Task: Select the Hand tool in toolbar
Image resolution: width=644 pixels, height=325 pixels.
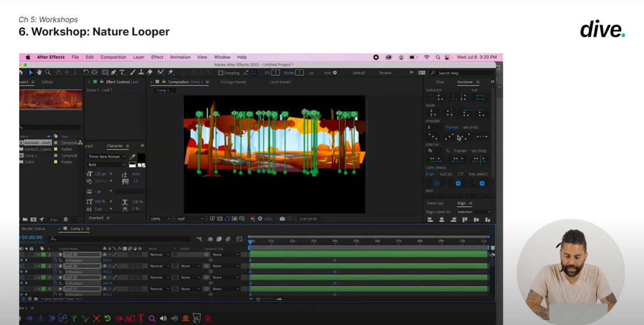Action: (39, 73)
